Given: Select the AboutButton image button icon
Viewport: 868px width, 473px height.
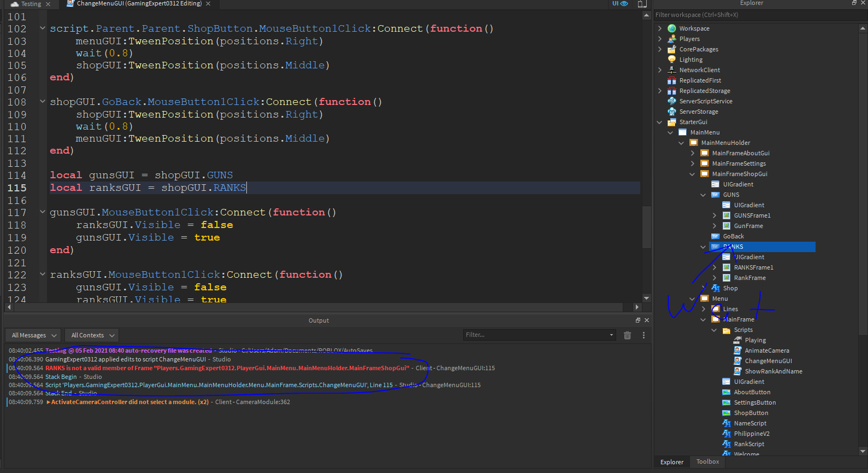Looking at the screenshot, I should [727, 392].
